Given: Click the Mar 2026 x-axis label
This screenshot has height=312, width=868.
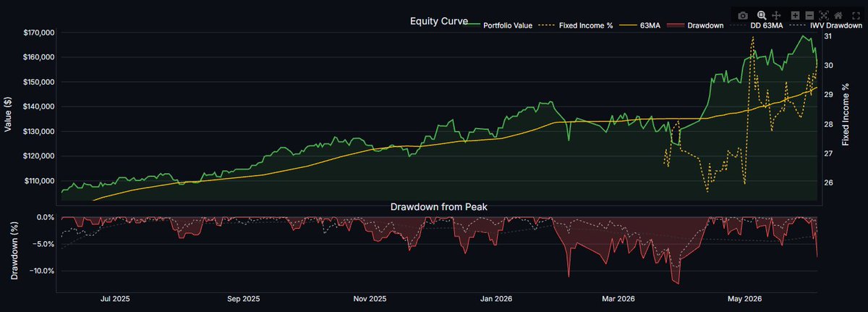Looking at the screenshot, I should tap(619, 298).
